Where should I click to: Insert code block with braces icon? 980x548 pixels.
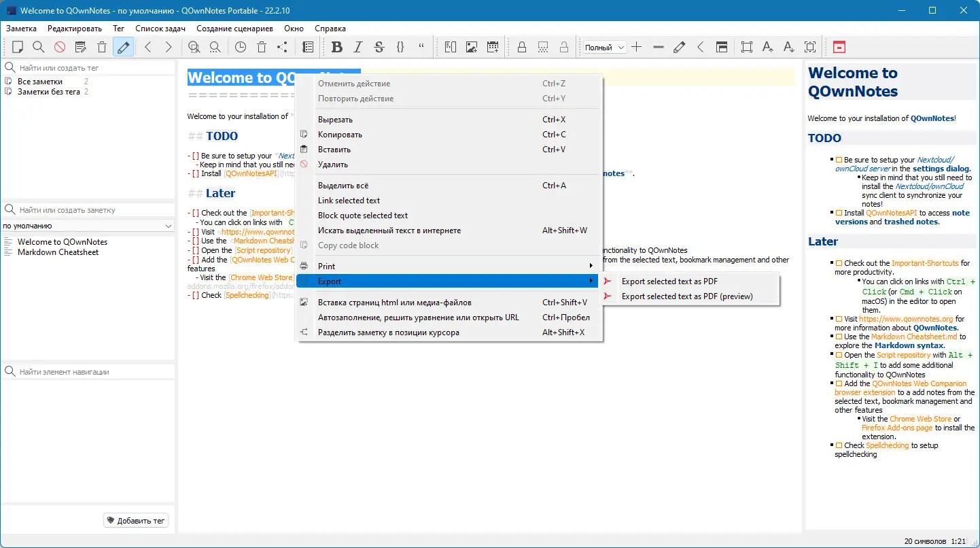(x=400, y=47)
